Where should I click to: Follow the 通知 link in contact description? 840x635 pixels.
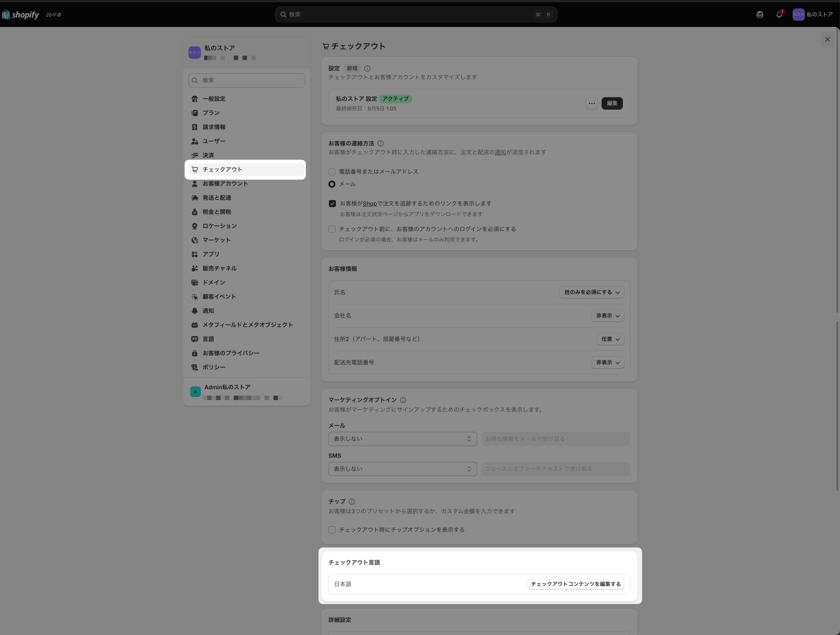(x=500, y=152)
